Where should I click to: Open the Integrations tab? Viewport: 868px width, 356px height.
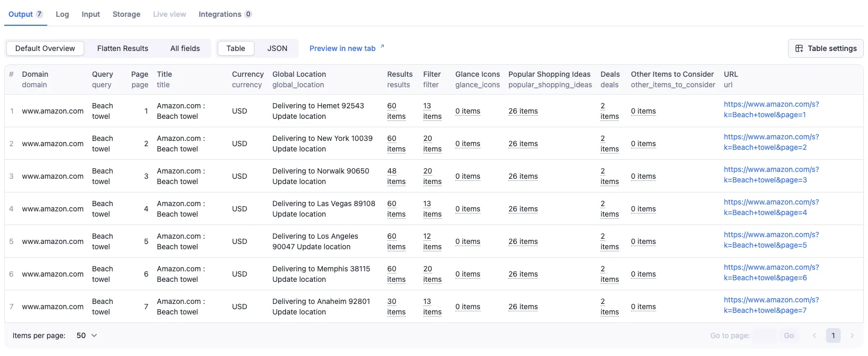pos(225,14)
